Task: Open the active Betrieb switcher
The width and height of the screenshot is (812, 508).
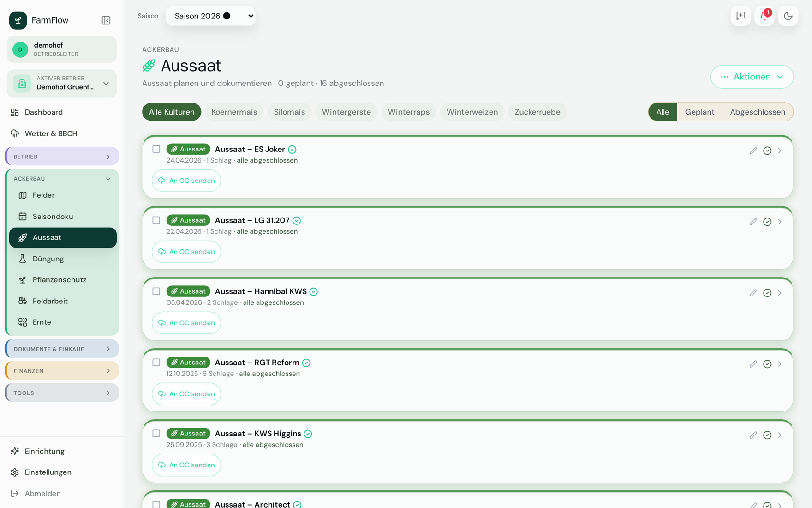Action: pos(62,84)
